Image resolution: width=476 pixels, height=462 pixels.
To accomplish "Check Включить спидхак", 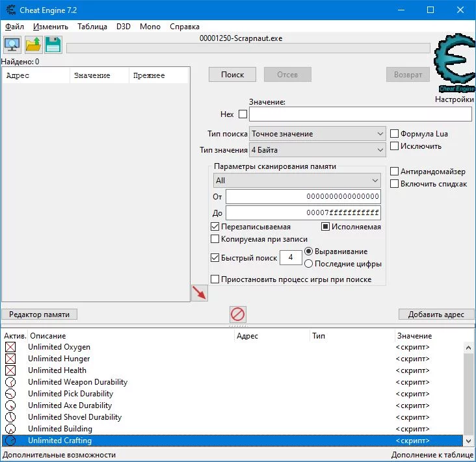I will tap(394, 183).
